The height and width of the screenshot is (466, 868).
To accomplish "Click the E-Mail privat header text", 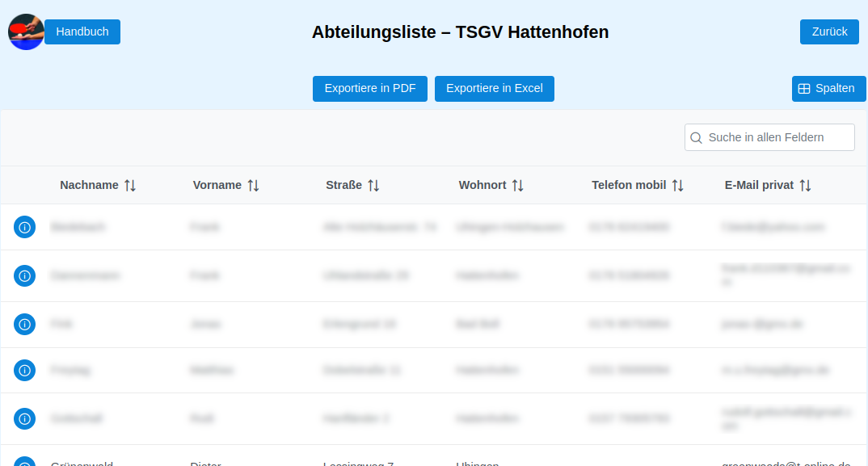I will pos(759,185).
